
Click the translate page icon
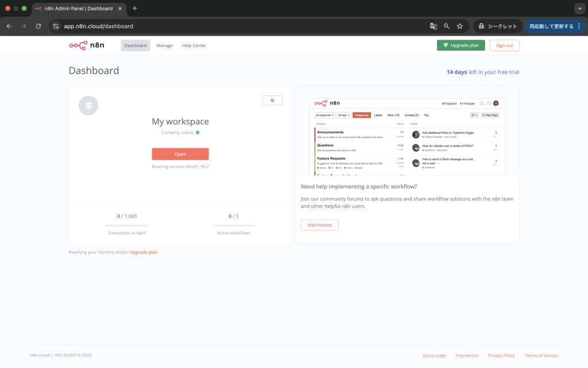click(x=434, y=26)
